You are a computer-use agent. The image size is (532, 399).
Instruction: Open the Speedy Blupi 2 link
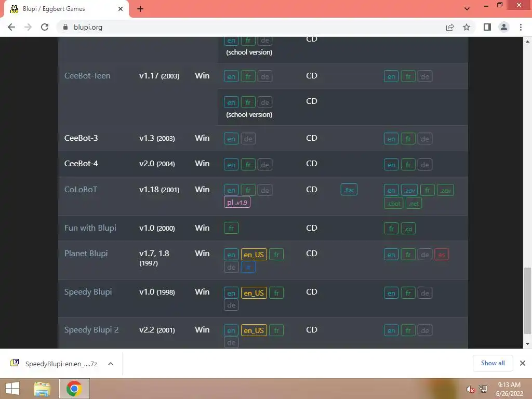(91, 330)
